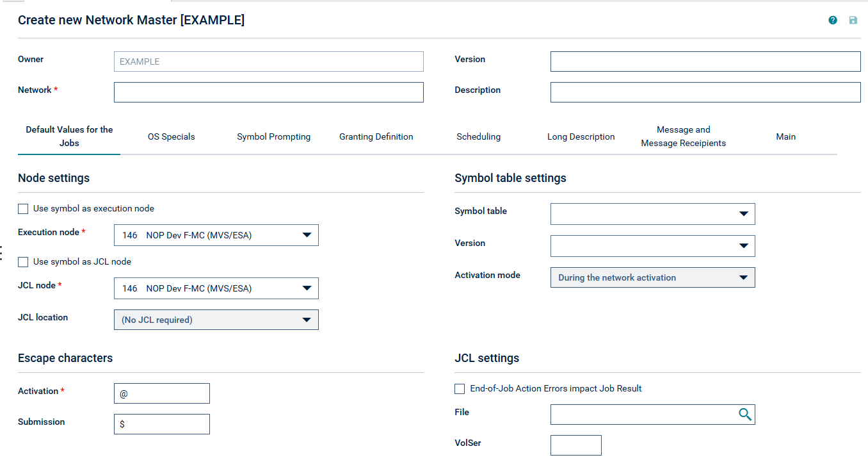868x469 pixels.
Task: Switch to the Main tab
Action: [x=786, y=136]
